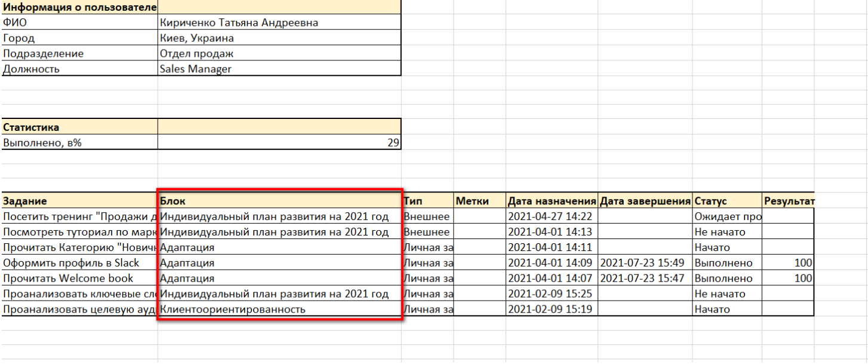
Task: Click 'Личная за' in the 'Прочитать Welcome book' row
Action: (428, 278)
